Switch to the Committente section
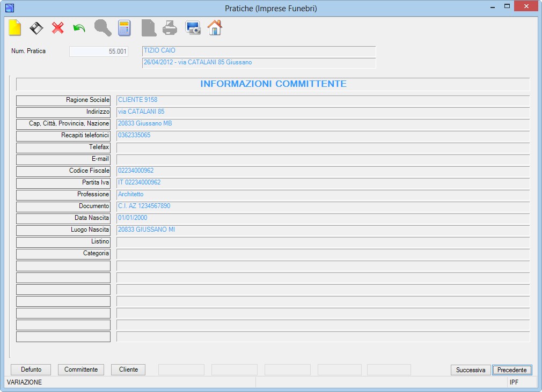This screenshot has height=392, width=542. (x=81, y=369)
